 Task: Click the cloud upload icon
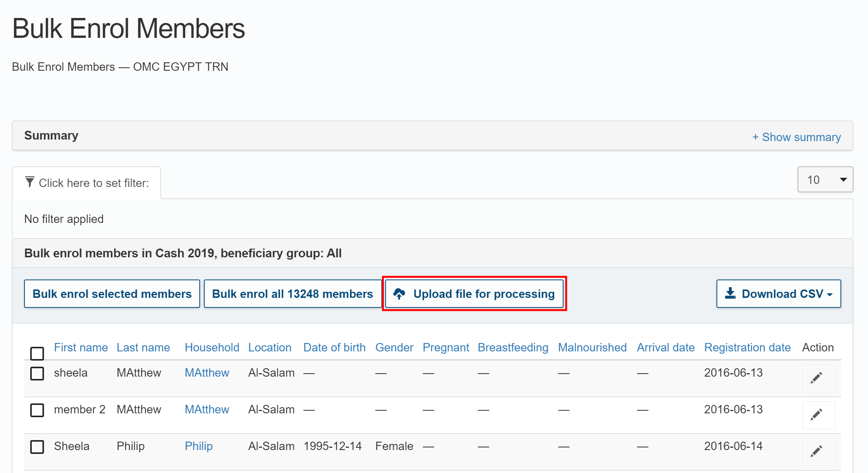point(399,294)
